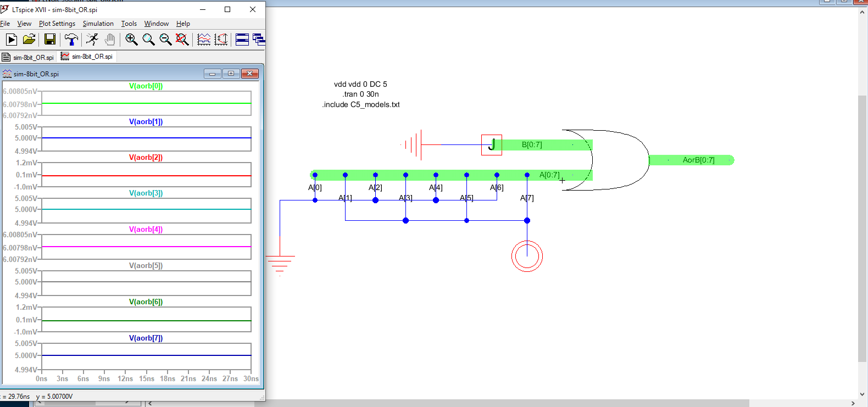Viewport: 868px width, 407px height.
Task: Click the 'vdd vdd 0 DC 5' text in schematic
Action: tap(360, 84)
